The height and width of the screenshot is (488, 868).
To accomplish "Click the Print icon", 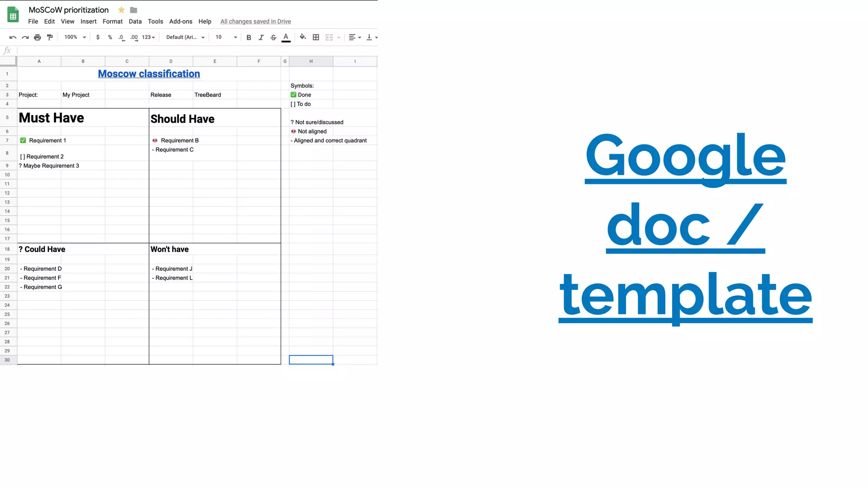I will click(x=38, y=37).
